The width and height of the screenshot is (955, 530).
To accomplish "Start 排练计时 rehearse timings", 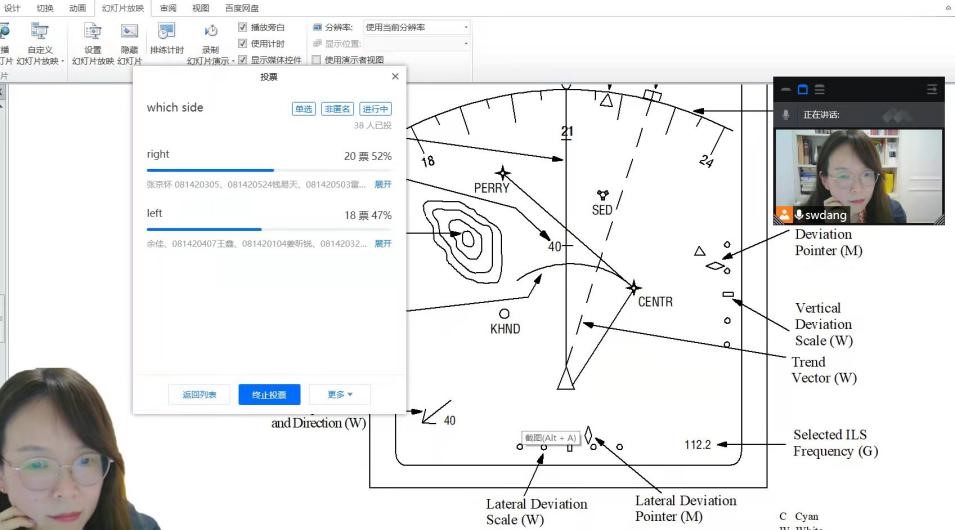I will click(x=167, y=33).
